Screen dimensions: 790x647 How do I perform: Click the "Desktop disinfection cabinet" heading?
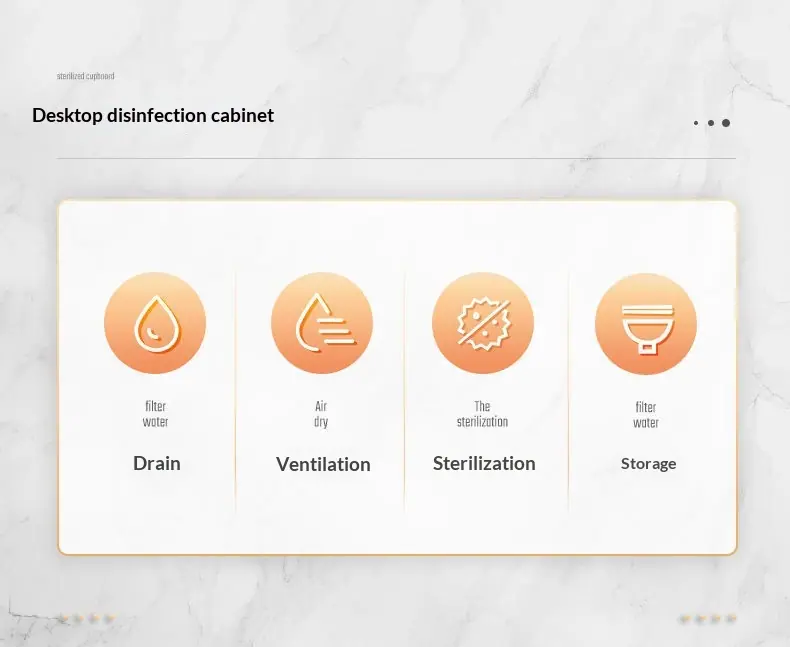153,115
